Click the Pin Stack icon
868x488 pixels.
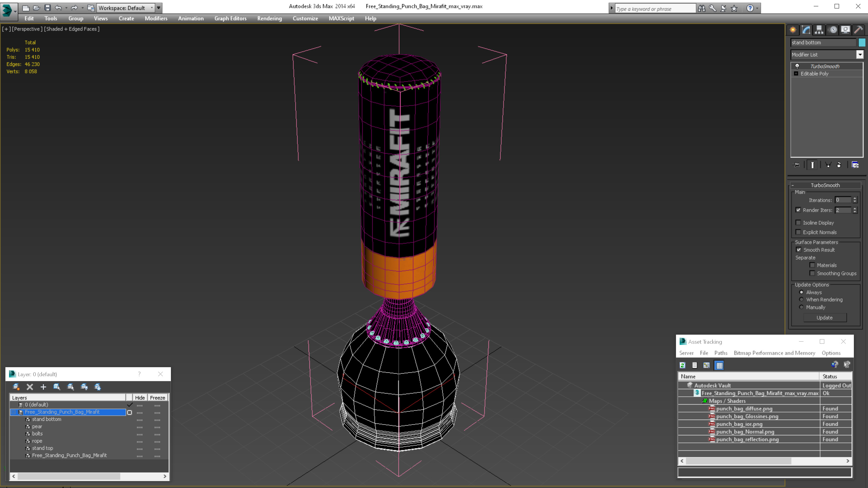796,165
